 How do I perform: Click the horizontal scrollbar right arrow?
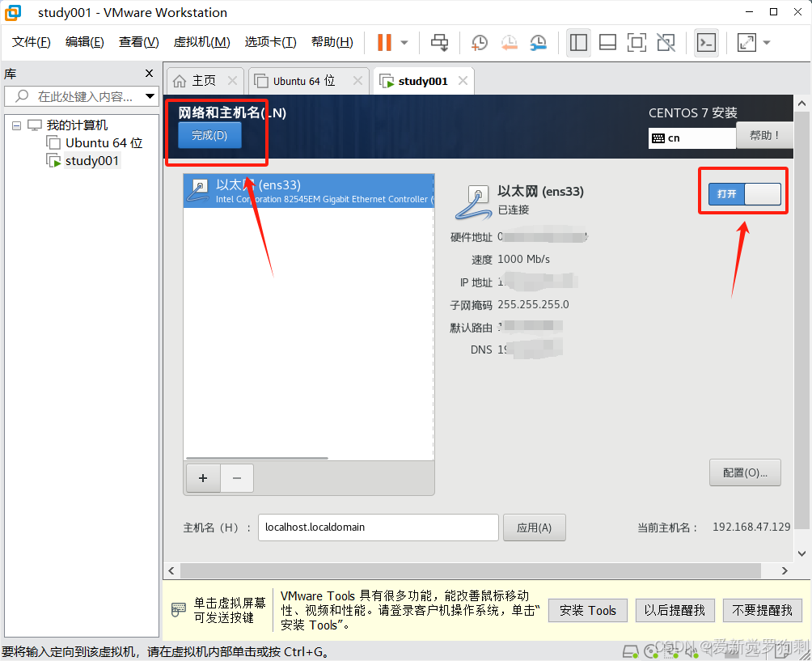pyautogui.click(x=785, y=570)
